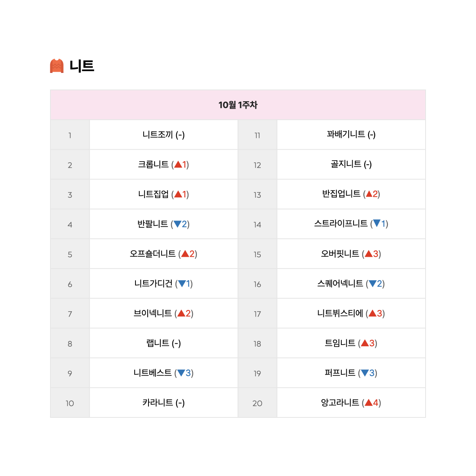Click the blue down arrow beside 반팔니트
The height and width of the screenshot is (476, 476).
click(x=177, y=224)
